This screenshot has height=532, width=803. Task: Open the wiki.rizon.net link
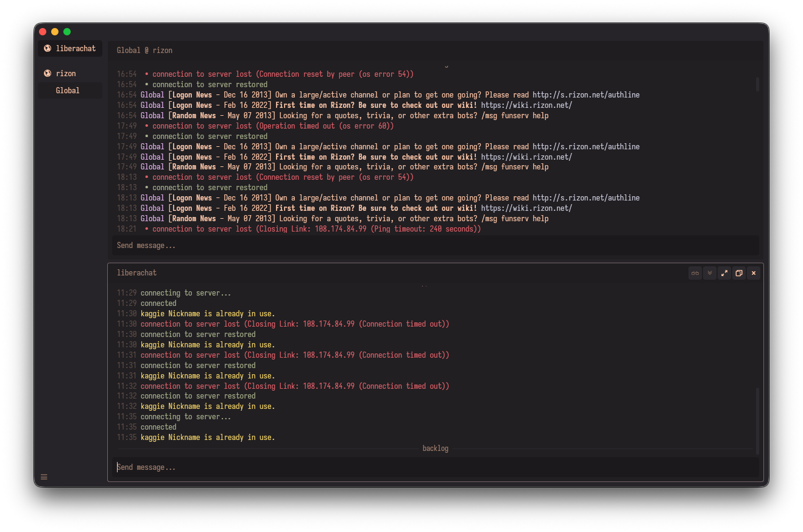coord(526,105)
